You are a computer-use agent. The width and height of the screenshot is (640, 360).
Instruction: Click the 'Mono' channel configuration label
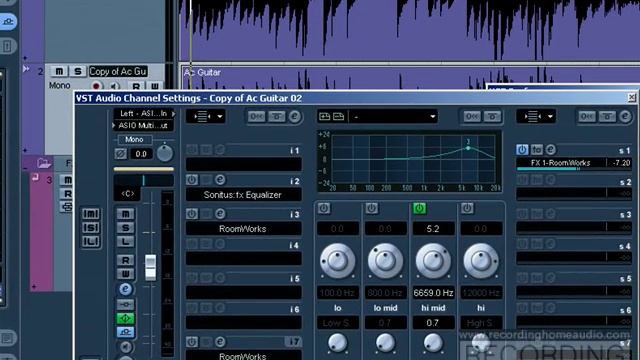(x=134, y=140)
